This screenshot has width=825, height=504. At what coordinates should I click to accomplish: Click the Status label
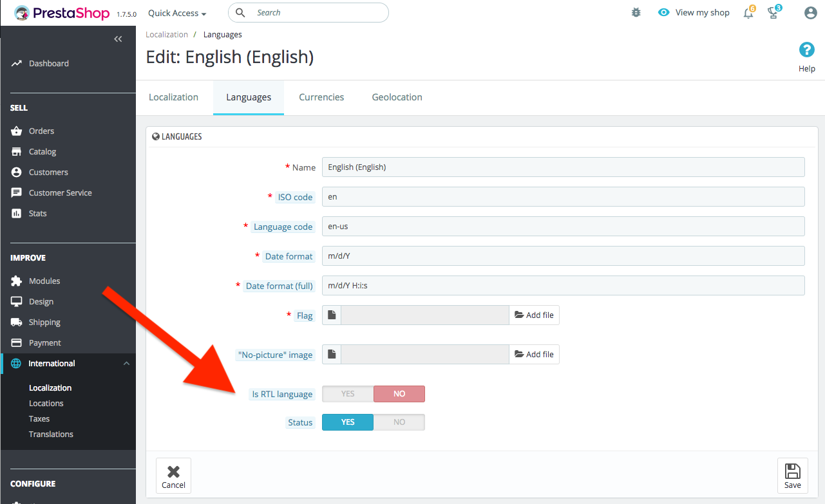click(x=300, y=423)
